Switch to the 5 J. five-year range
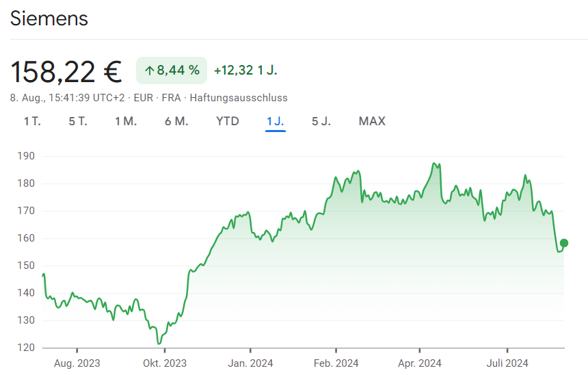This screenshot has height=375, width=588. [321, 121]
